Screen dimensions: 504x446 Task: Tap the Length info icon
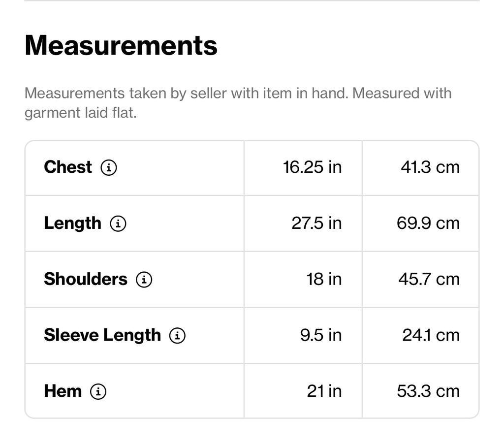[118, 223]
